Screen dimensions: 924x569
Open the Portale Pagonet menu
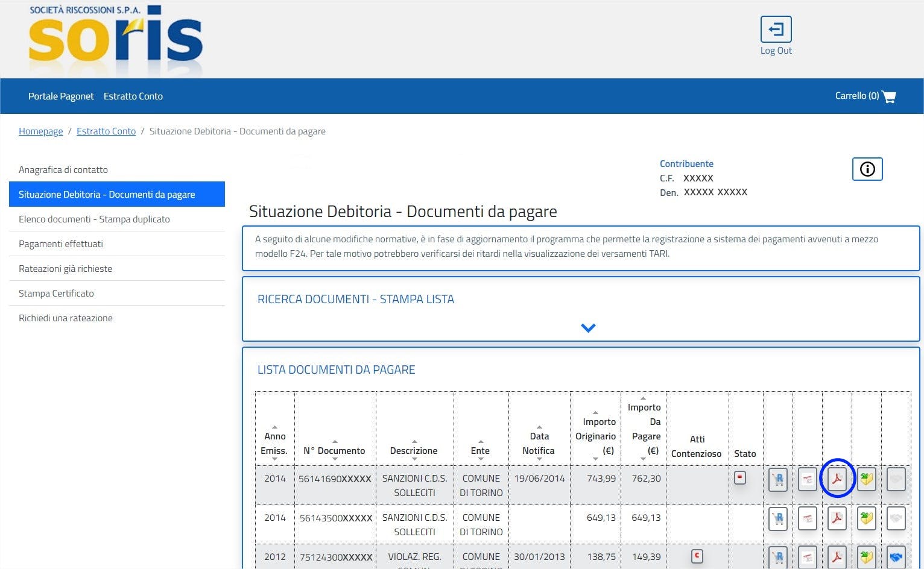click(x=60, y=96)
